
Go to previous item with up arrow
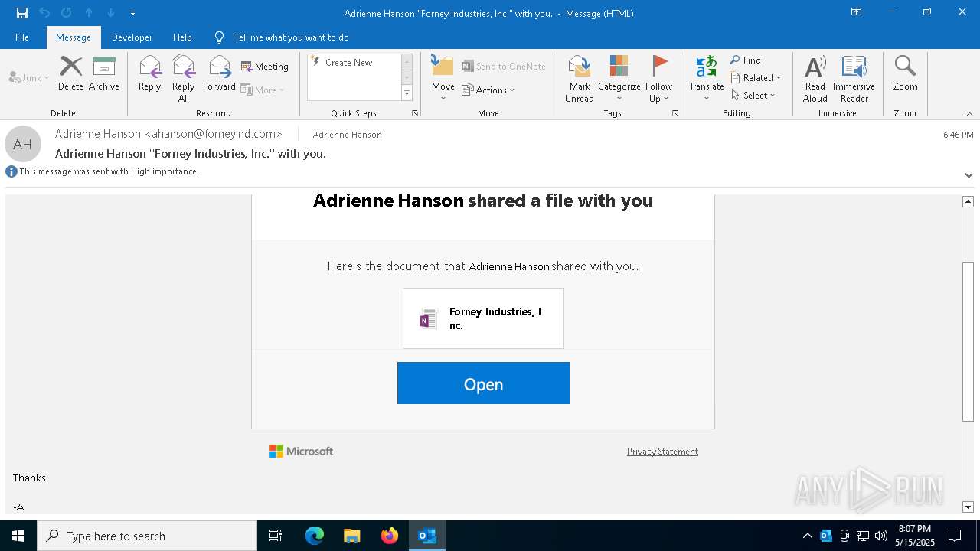click(x=89, y=13)
